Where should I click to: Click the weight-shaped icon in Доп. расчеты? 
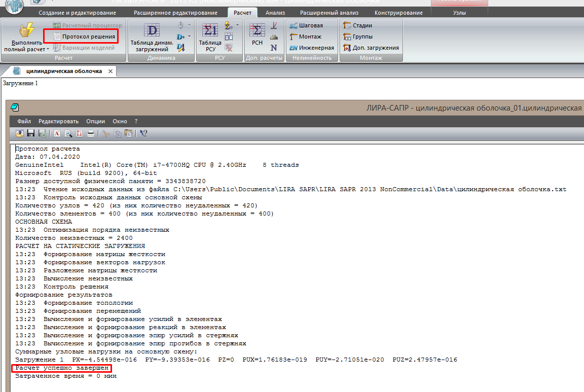[274, 37]
